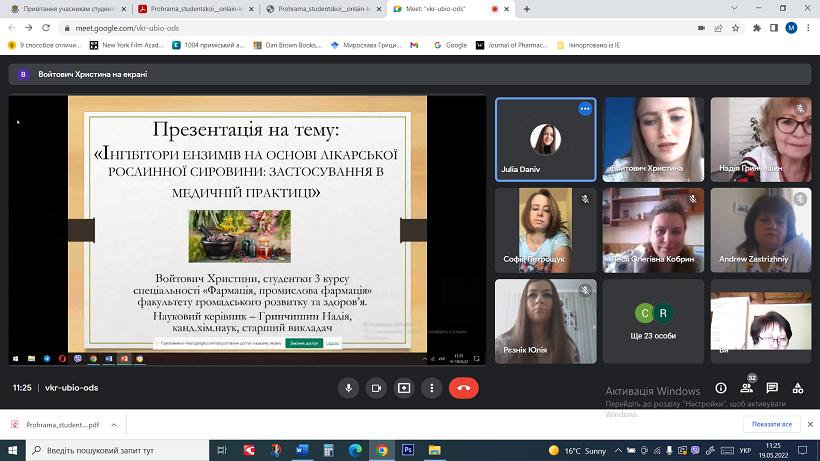The image size is (820, 461).
Task: Open 'Journal of Pharmac...' bookmark
Action: tap(511, 45)
